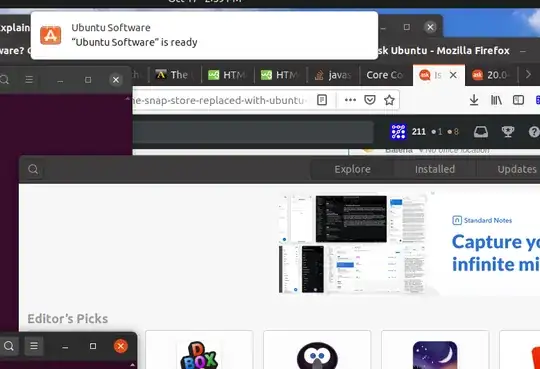540x369 pixels.
Task: Switch to the first HTM w3 Firefox tab
Action: (228, 75)
